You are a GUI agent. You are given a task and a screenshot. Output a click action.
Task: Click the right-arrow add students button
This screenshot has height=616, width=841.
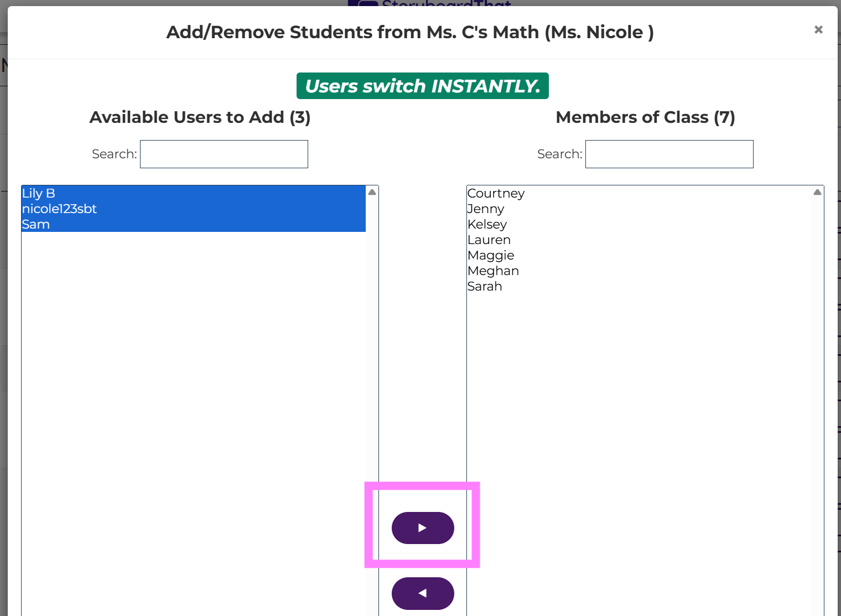tap(423, 528)
